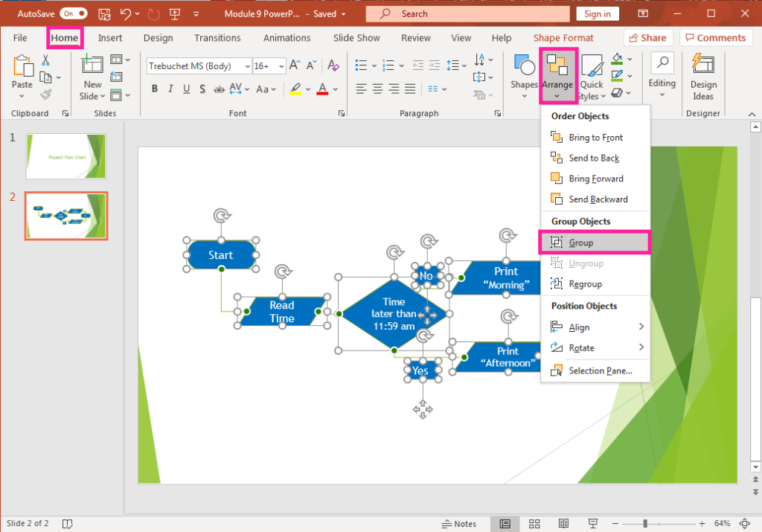Click the Share button
The width and height of the screenshot is (762, 532).
(647, 38)
